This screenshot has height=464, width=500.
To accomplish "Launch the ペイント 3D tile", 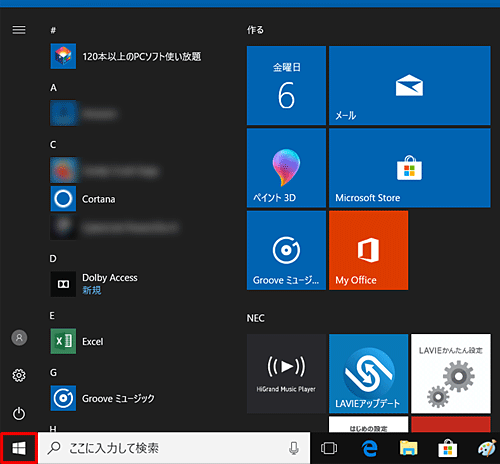I will click(x=286, y=168).
